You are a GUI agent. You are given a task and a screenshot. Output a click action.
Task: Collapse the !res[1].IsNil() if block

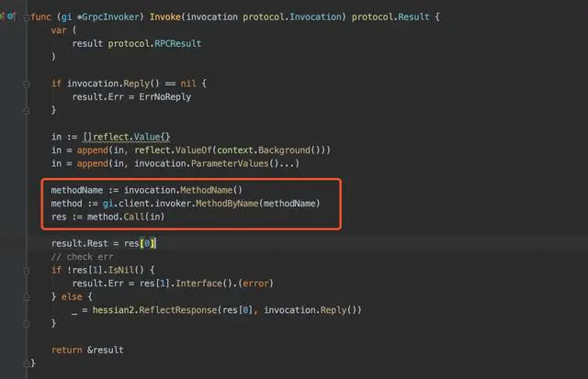point(27,271)
